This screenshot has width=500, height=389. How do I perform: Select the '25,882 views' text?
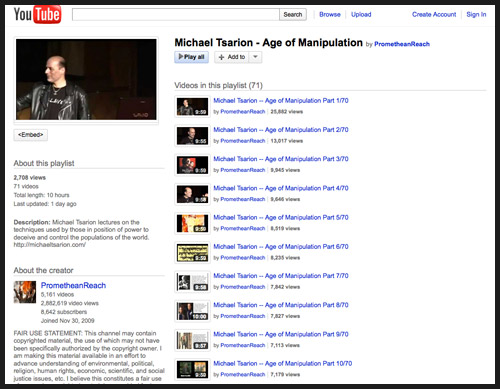287,112
